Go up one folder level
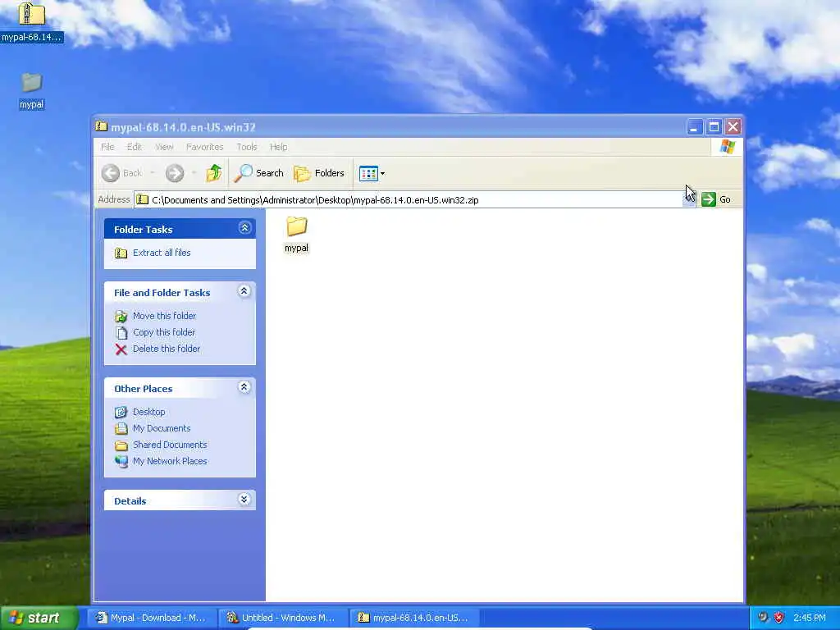The image size is (840, 630). (x=214, y=173)
